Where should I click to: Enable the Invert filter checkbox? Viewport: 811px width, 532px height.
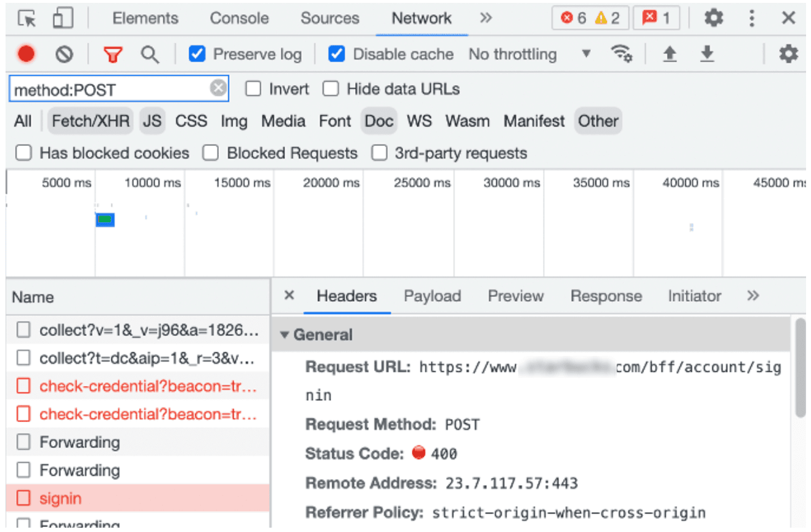coord(253,89)
